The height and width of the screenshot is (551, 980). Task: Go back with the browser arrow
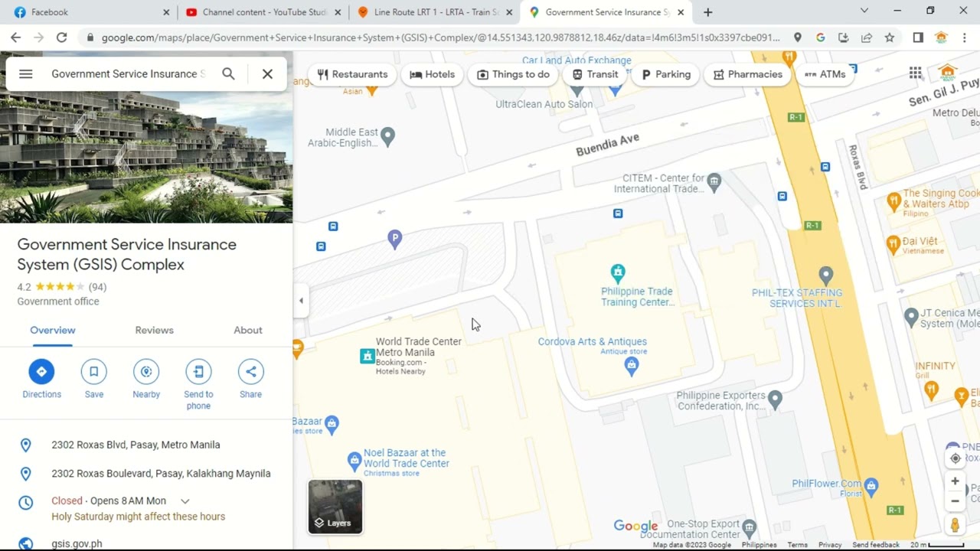tap(15, 37)
